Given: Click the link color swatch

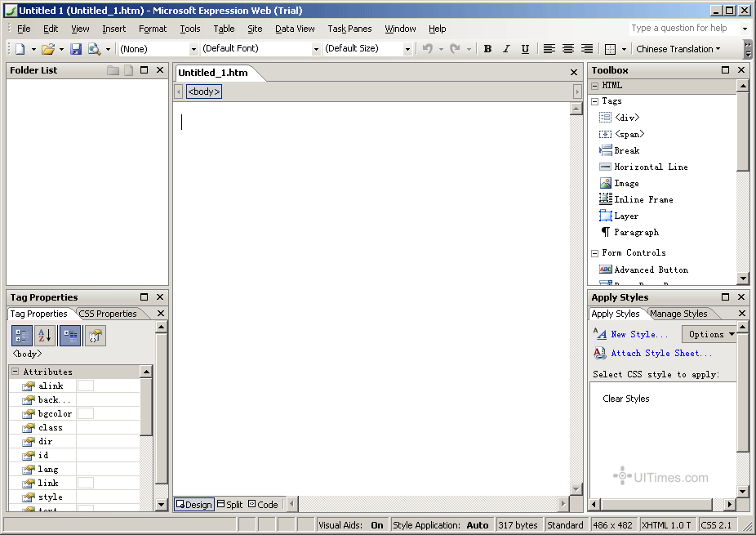Looking at the screenshot, I should [86, 483].
